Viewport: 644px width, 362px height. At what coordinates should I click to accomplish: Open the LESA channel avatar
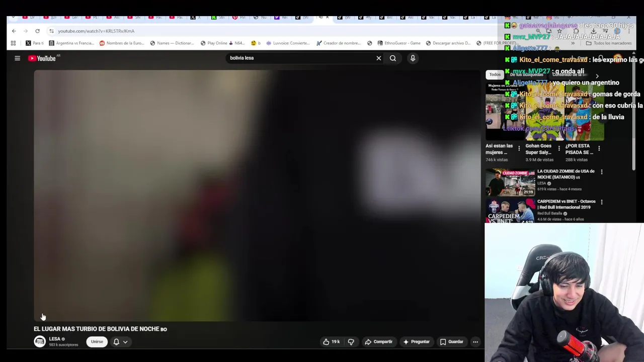[40, 342]
